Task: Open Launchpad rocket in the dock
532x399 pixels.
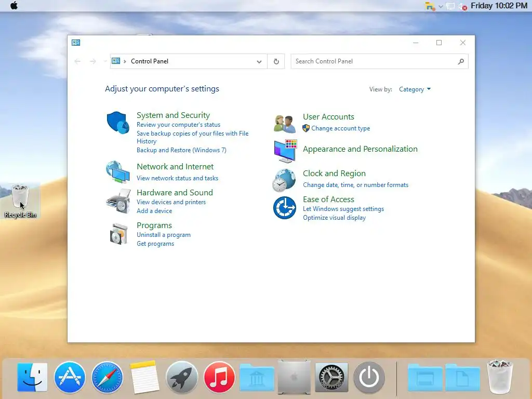Action: (x=182, y=377)
